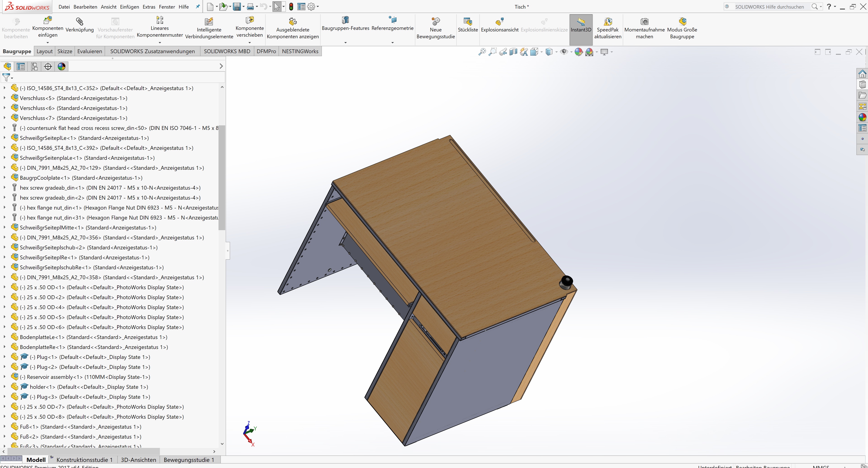Toggle Modus Große Baugruppe
The image size is (868, 468).
point(682,22)
